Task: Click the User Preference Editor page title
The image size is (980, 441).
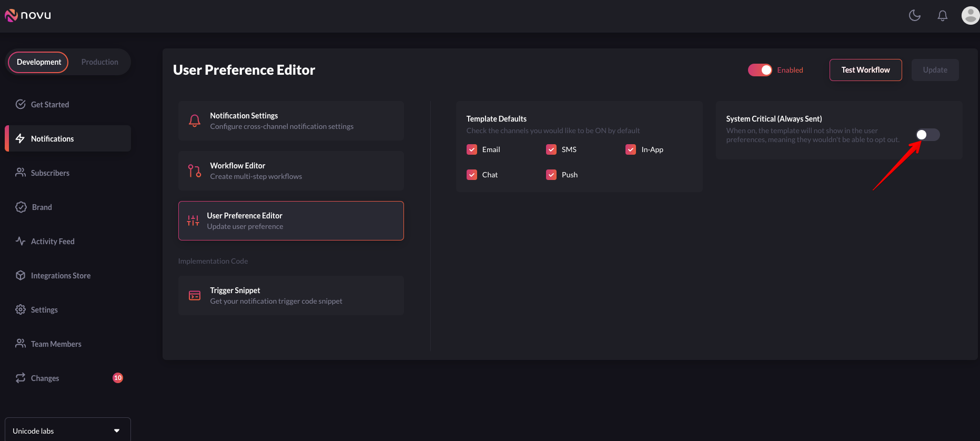Action: tap(244, 70)
